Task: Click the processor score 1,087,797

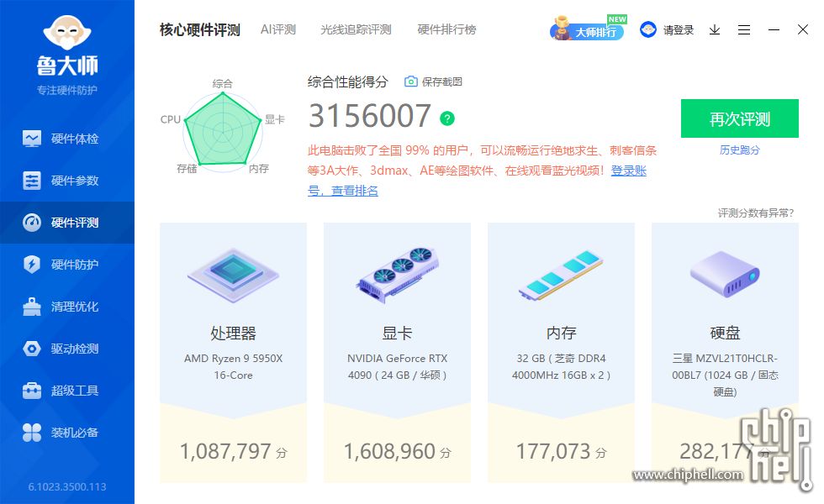Action: [225, 452]
